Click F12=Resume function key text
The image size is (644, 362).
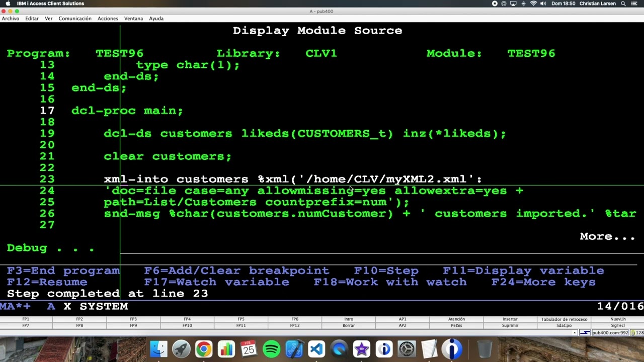[47, 282]
